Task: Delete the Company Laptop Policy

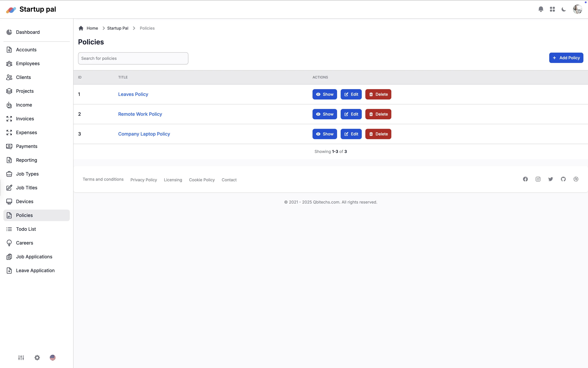Action: (x=378, y=134)
